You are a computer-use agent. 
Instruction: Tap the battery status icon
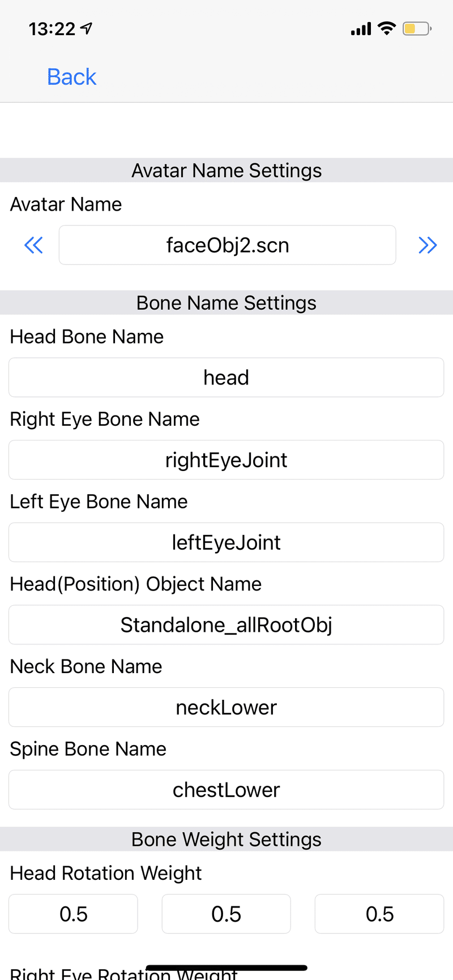417,28
